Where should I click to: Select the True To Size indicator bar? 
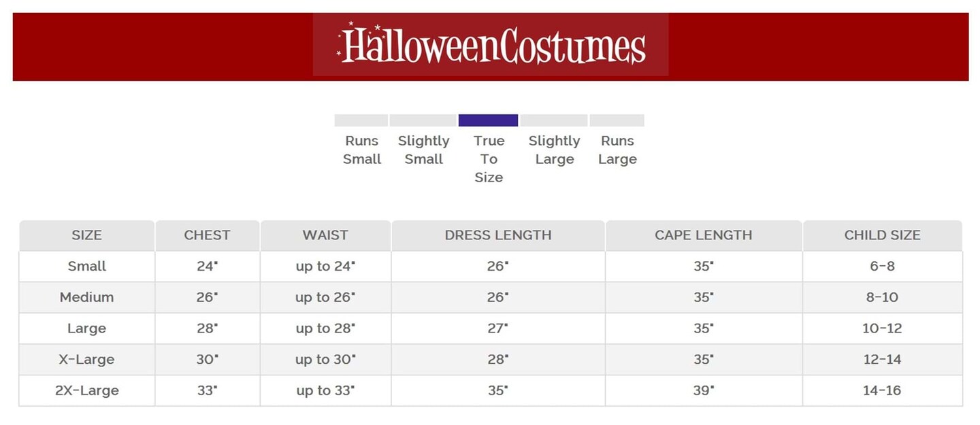tap(488, 120)
